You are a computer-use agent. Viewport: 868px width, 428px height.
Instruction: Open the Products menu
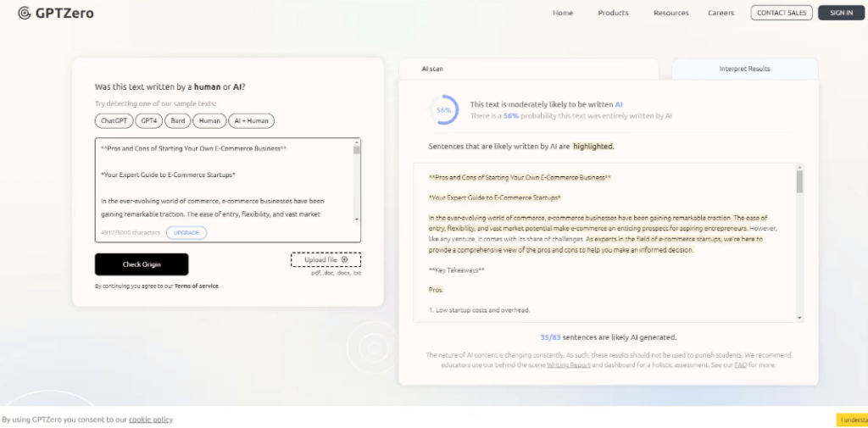click(613, 13)
